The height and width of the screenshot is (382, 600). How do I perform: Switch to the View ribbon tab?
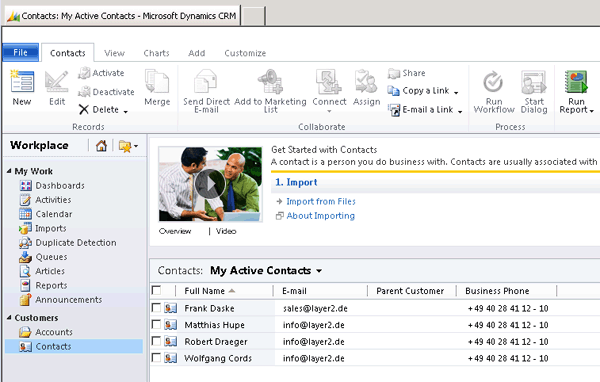pyautogui.click(x=114, y=53)
